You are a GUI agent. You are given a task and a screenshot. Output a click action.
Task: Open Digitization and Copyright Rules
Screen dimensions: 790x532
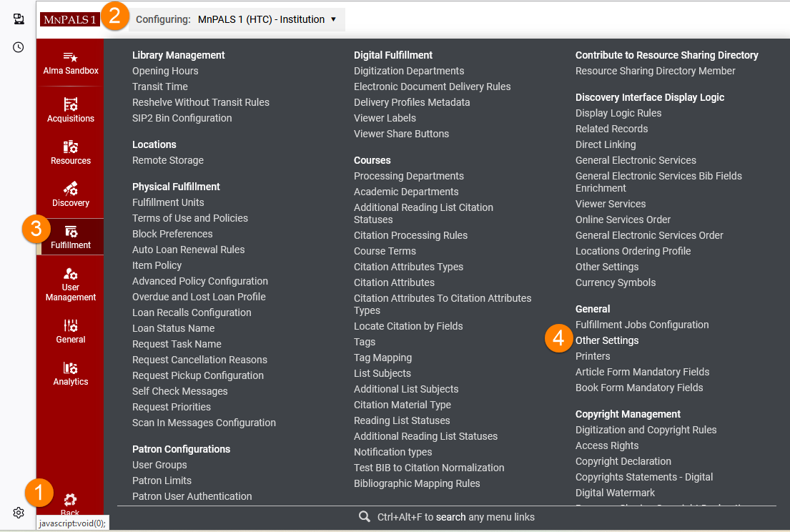[646, 430]
